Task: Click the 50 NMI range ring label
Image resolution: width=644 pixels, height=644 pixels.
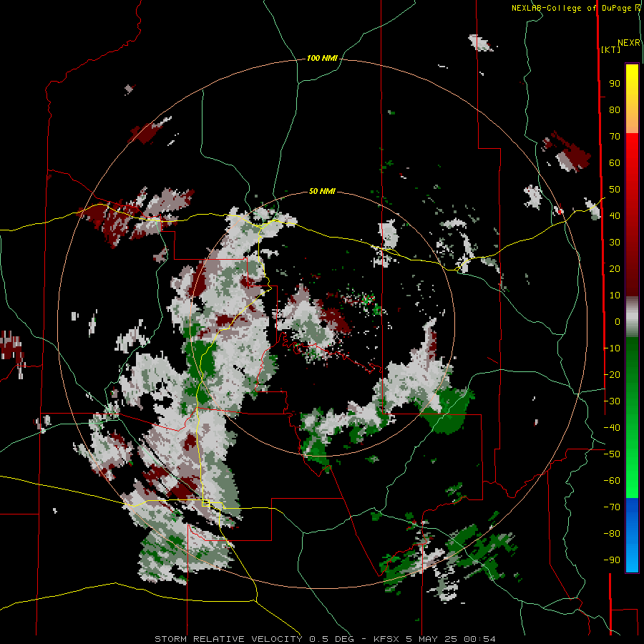Action: (322, 191)
